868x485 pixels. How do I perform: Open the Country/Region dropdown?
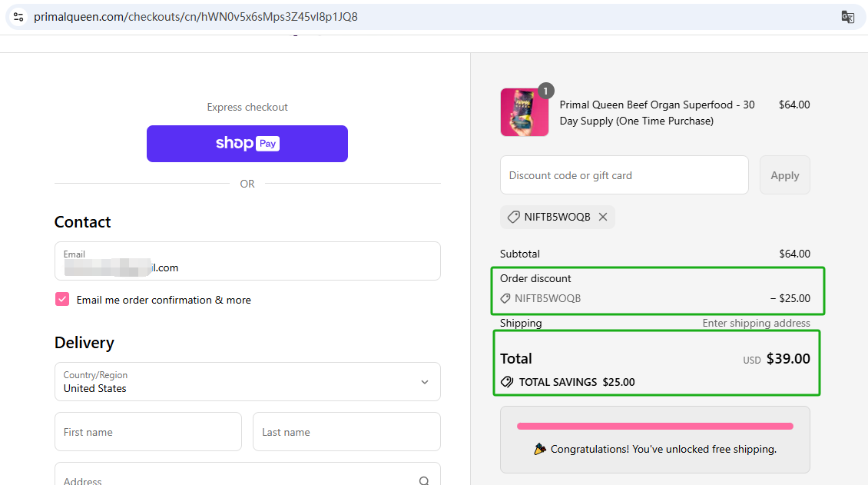(x=247, y=381)
